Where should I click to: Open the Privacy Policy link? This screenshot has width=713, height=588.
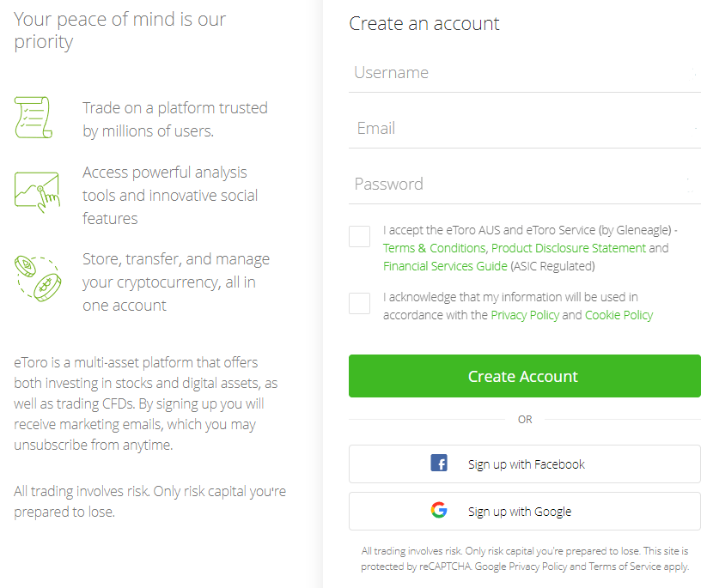525,315
